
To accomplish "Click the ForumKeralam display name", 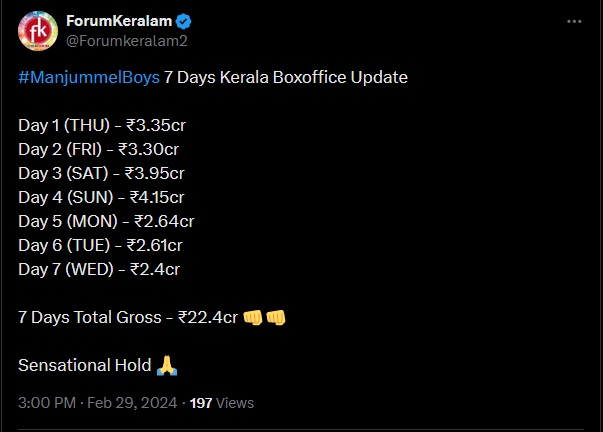I will pyautogui.click(x=119, y=21).
